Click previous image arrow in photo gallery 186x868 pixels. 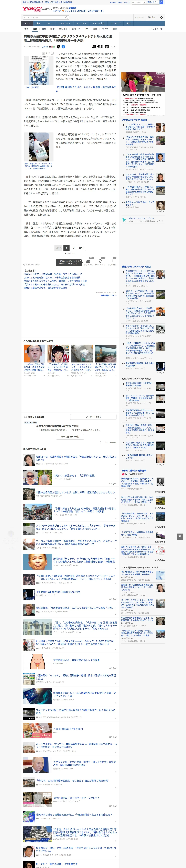[44, 53]
